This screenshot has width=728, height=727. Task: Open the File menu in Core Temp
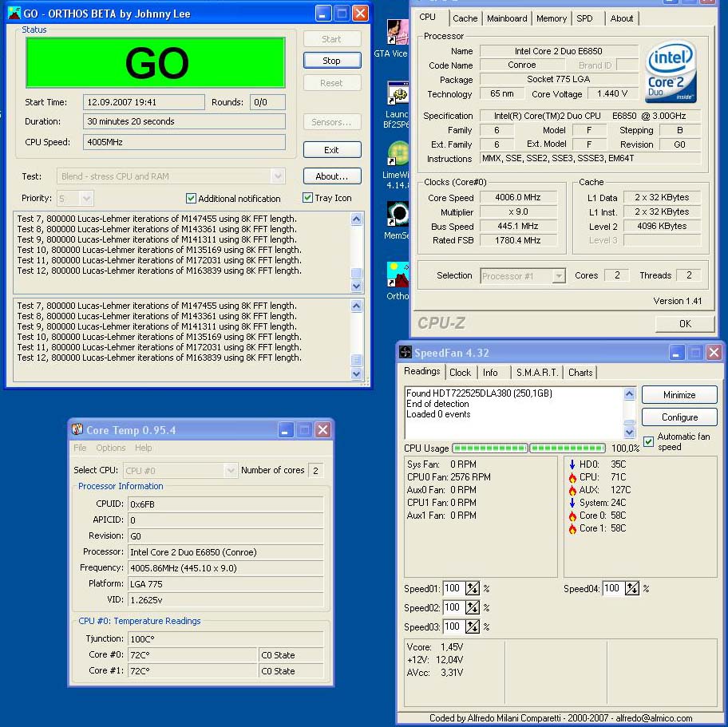[x=80, y=448]
